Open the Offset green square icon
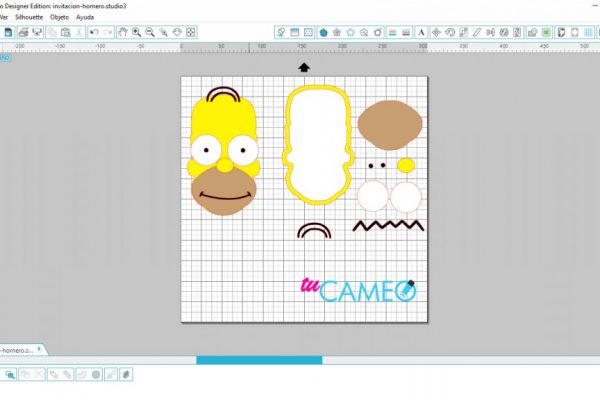This screenshot has width=600, height=400. [x=546, y=33]
